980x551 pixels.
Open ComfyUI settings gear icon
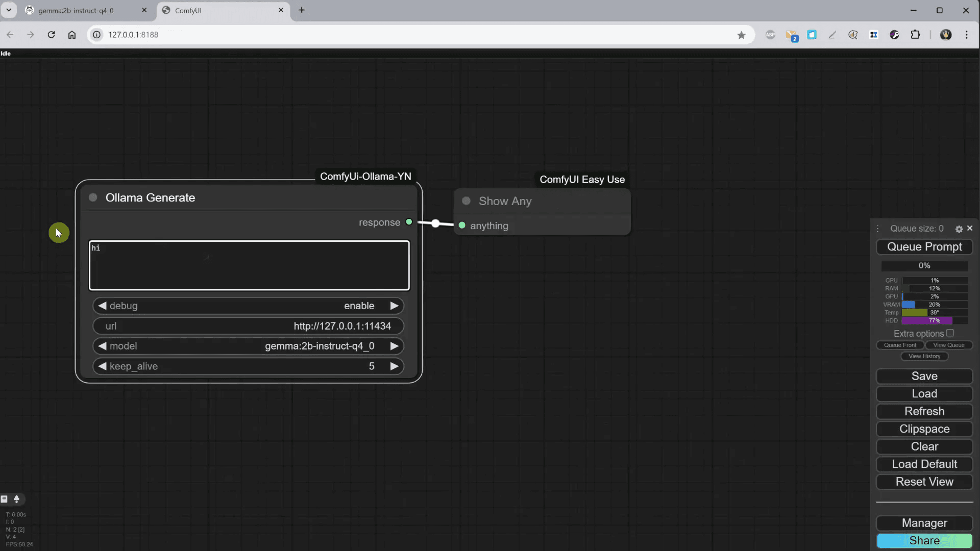tap(959, 229)
